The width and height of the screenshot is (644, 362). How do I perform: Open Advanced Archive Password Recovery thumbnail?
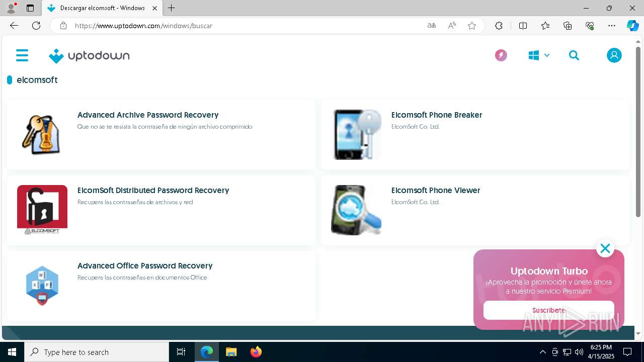[x=42, y=135]
